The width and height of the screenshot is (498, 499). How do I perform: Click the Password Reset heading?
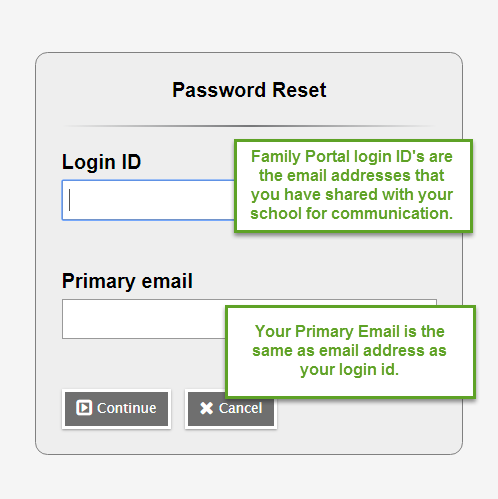pos(249,90)
